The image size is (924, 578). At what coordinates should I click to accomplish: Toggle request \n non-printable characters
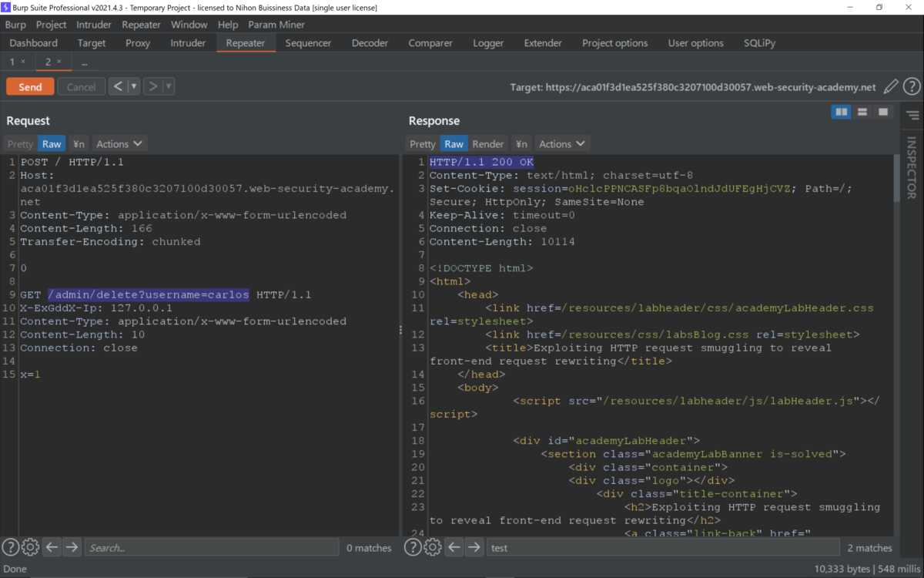79,144
